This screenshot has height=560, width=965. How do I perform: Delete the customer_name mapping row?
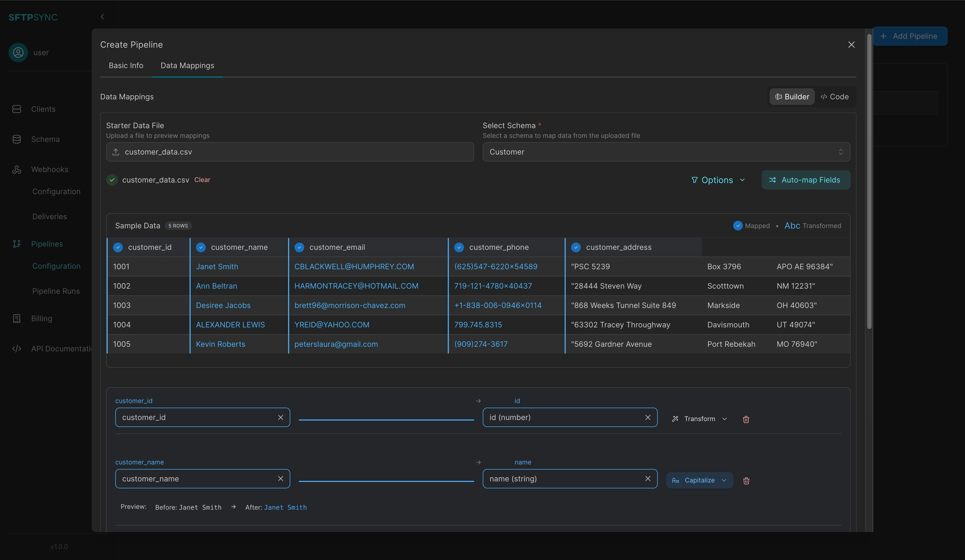point(746,481)
